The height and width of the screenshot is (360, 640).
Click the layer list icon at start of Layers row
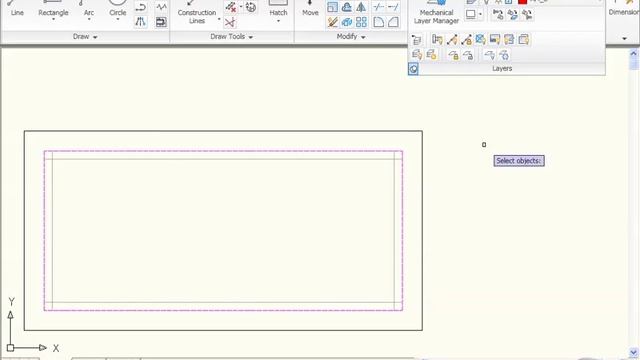[416, 40]
